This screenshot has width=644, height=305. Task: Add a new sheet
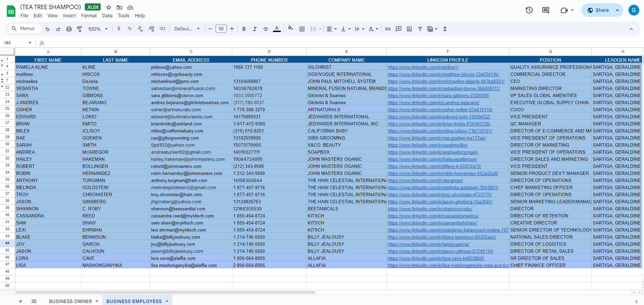click(21, 301)
